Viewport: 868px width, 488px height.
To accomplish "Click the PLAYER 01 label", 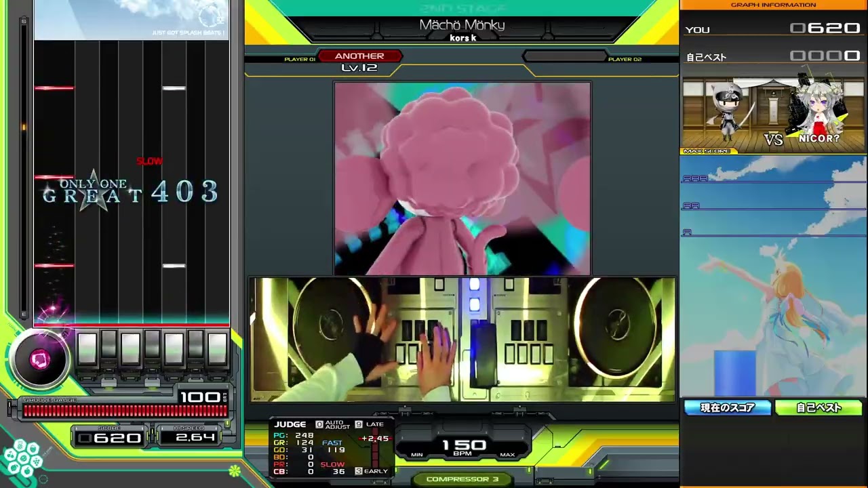I will (x=300, y=60).
